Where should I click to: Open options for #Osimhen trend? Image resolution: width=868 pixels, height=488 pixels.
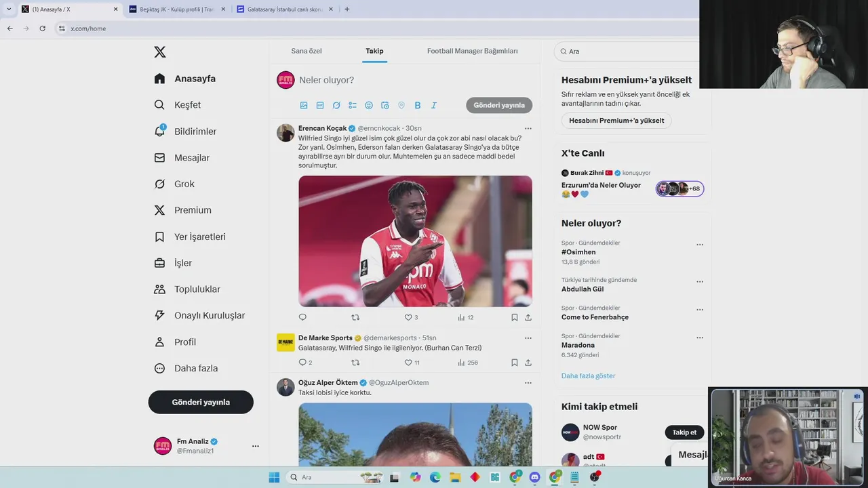tap(700, 245)
